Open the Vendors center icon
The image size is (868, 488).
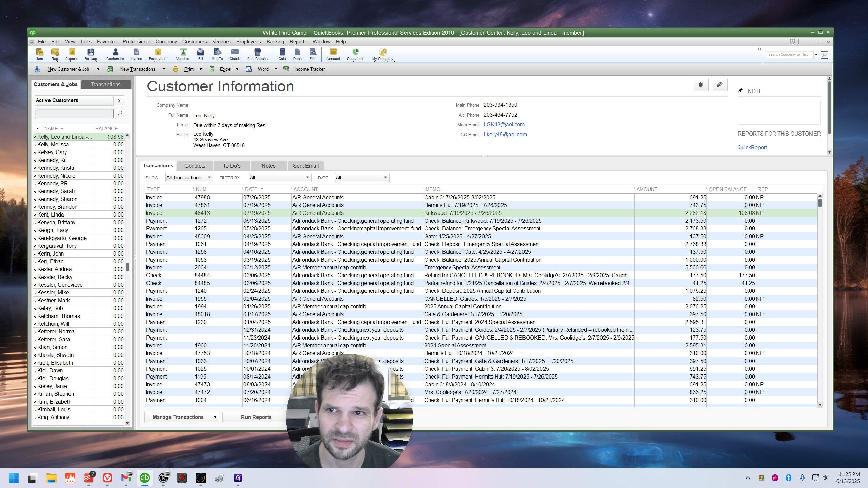(x=183, y=54)
